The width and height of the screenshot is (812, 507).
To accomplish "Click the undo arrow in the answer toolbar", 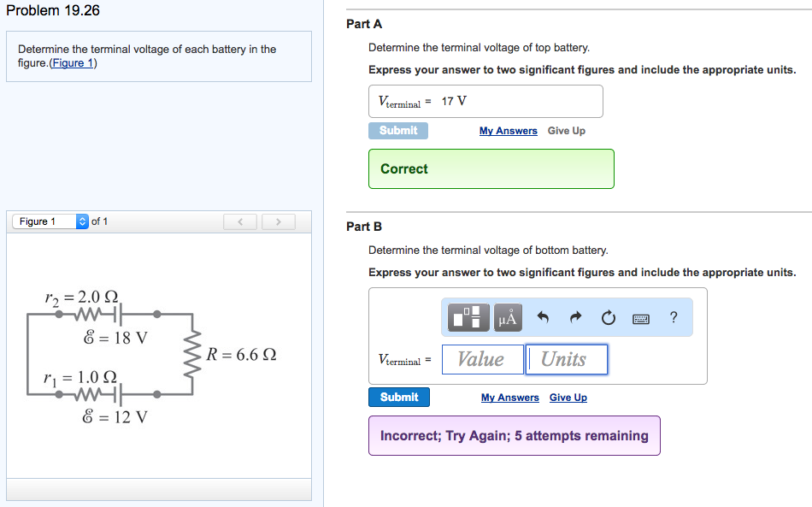I will 545,317.
